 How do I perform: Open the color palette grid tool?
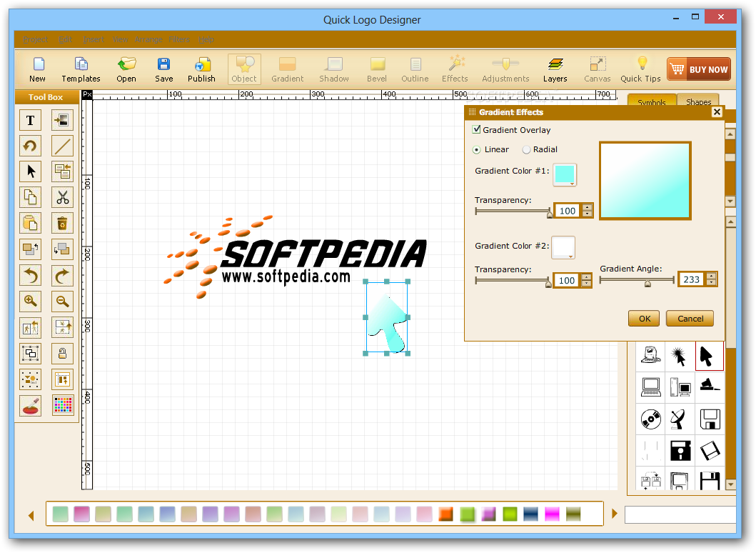[63, 405]
